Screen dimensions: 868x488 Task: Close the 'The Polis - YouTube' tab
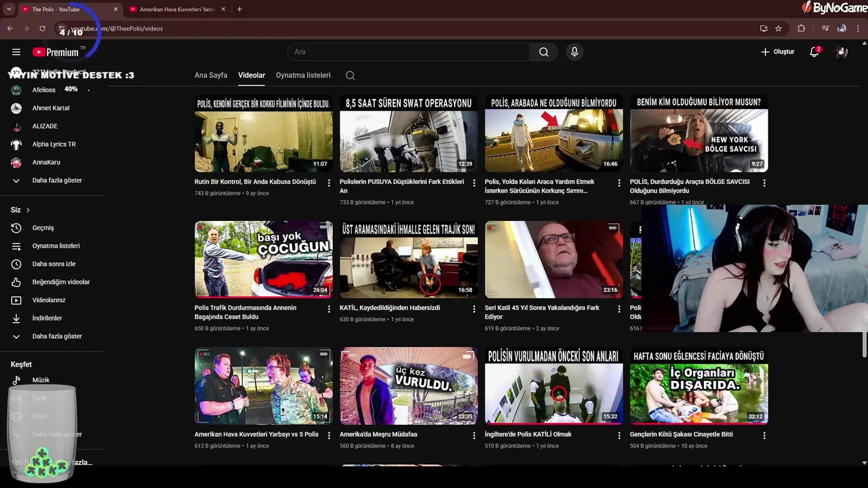tap(115, 9)
